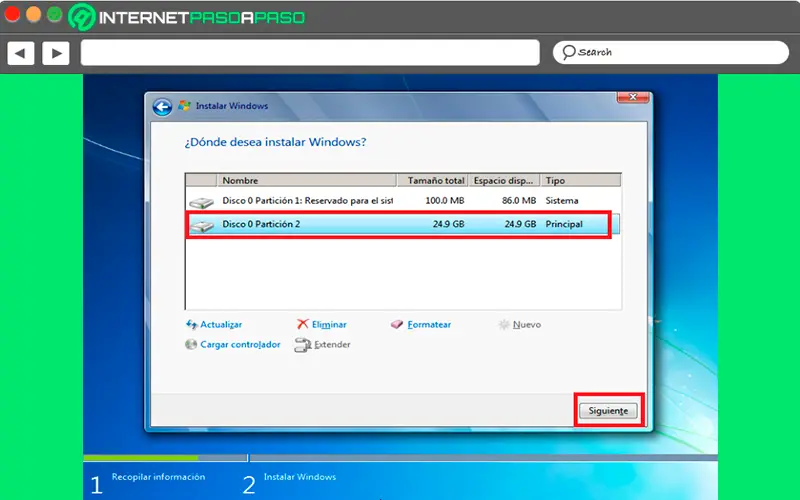
Task: Select the Disco 0 Partición 2 row
Action: coord(403,224)
